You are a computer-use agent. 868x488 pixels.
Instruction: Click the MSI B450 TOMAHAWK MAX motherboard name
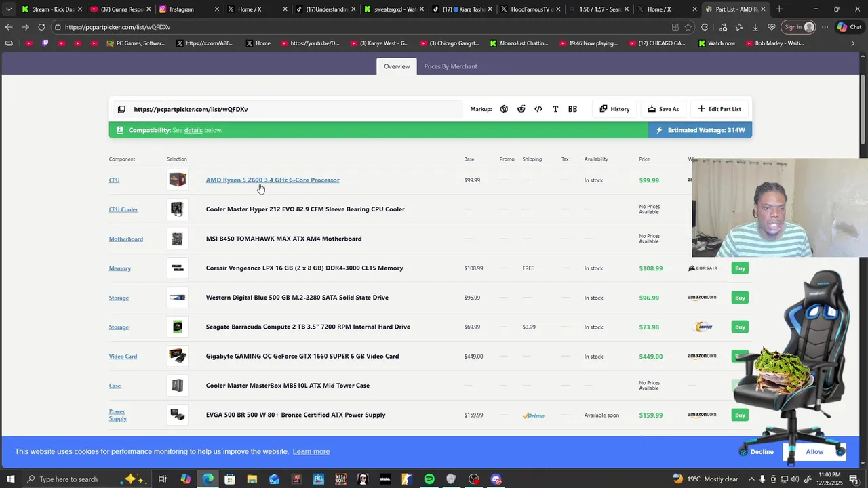(x=283, y=239)
